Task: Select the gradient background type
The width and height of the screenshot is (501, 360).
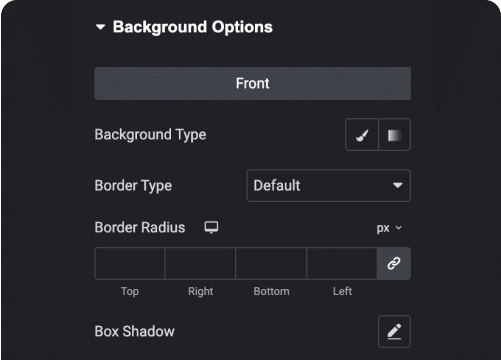Action: coord(394,135)
